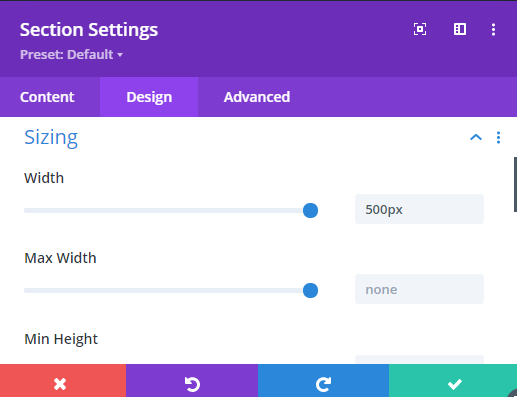This screenshot has height=397, width=517.
Task: Click the Max Width slider handle
Action: 310,290
